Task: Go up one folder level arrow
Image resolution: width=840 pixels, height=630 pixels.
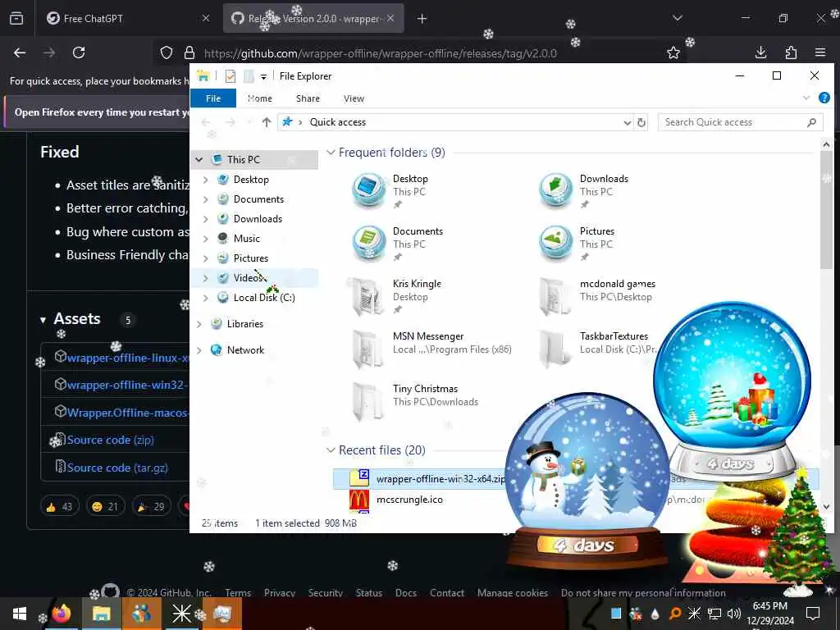Action: [267, 122]
